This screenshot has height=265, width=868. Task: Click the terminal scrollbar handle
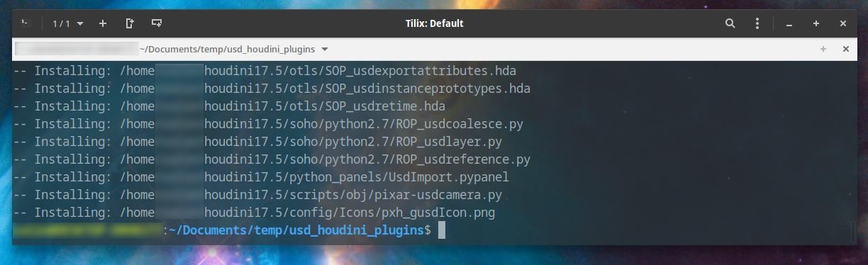[852, 232]
